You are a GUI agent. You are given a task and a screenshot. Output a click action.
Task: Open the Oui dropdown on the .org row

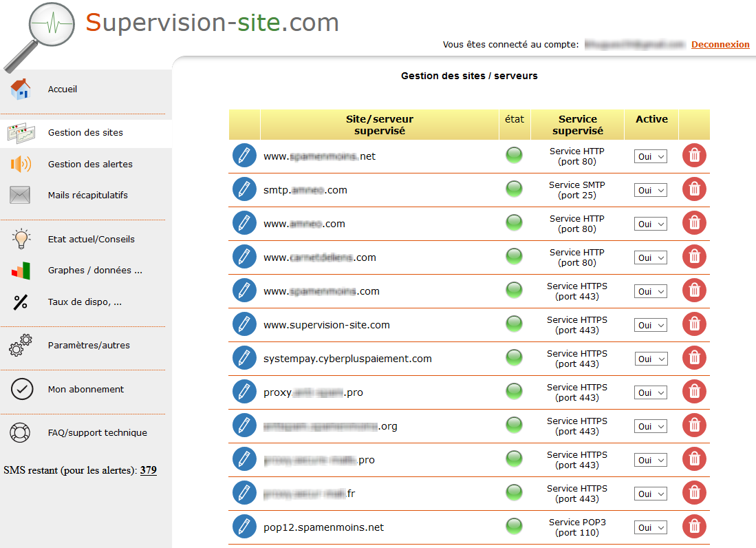pyautogui.click(x=651, y=426)
